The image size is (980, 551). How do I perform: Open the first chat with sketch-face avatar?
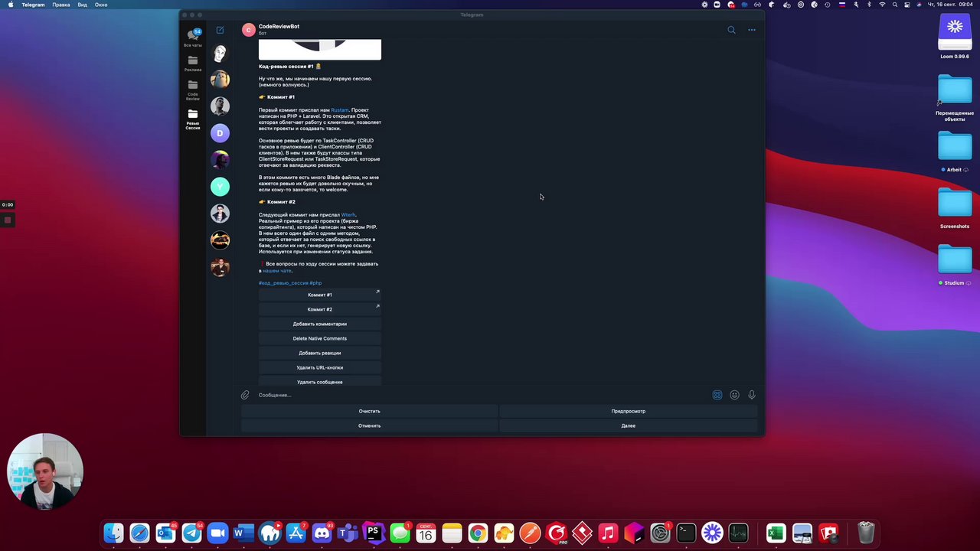(x=220, y=53)
